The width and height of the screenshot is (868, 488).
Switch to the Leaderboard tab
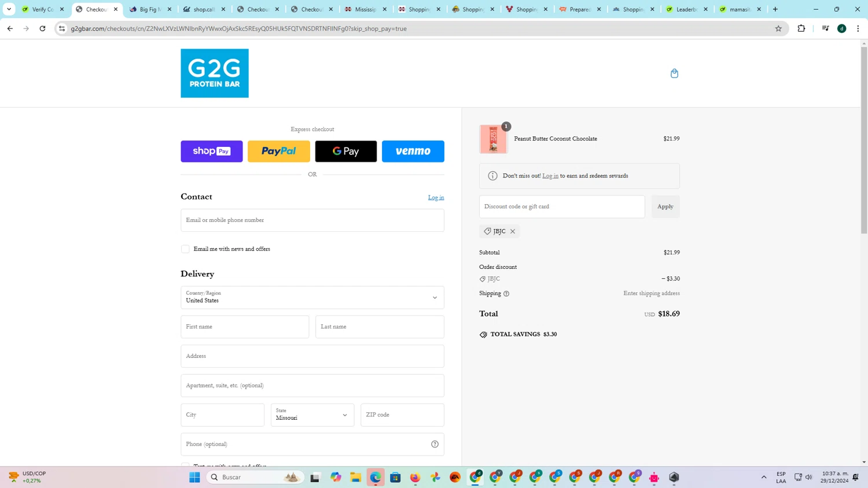[x=687, y=9]
